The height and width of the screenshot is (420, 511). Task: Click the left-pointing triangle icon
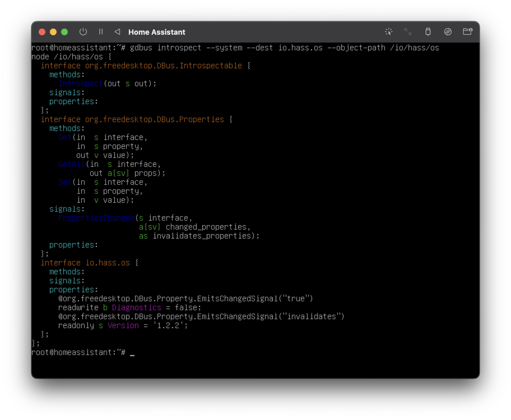pos(117,32)
